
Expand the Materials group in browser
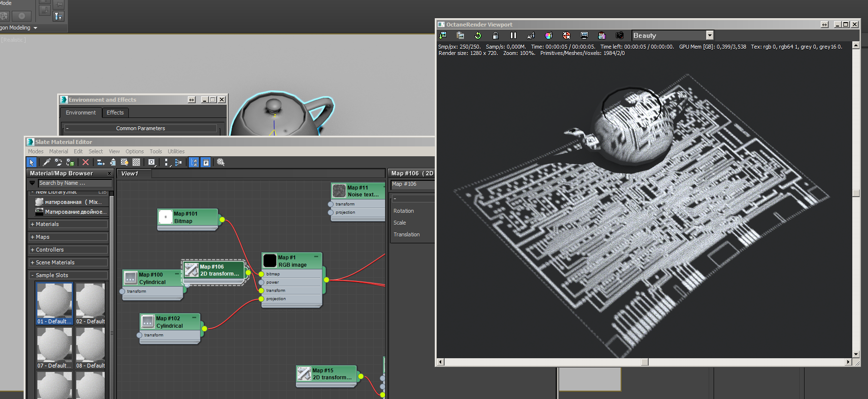68,224
